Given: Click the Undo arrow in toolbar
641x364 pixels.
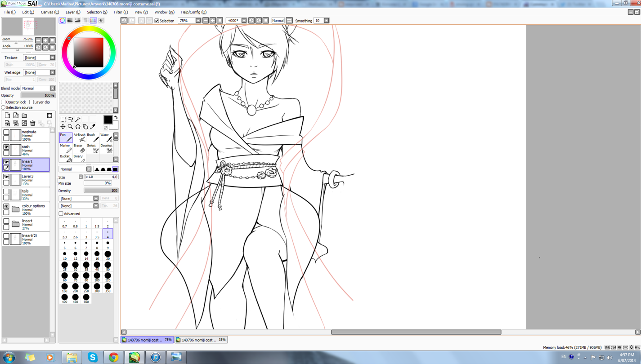Looking at the screenshot, I should coord(124,21).
